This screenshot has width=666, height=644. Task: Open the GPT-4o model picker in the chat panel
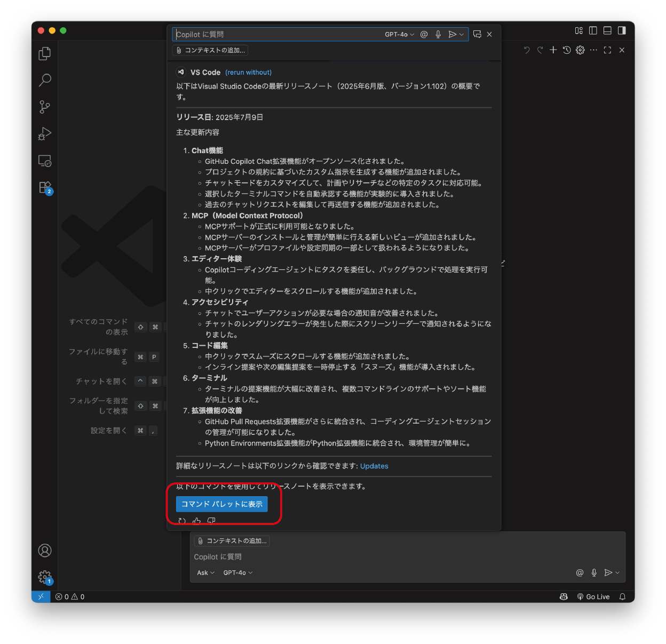(238, 573)
